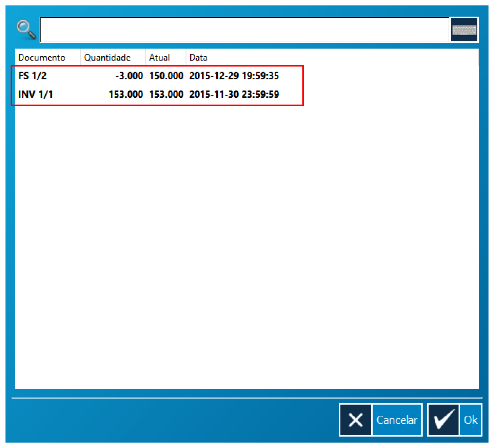Click the Atual column header

pyautogui.click(x=159, y=58)
